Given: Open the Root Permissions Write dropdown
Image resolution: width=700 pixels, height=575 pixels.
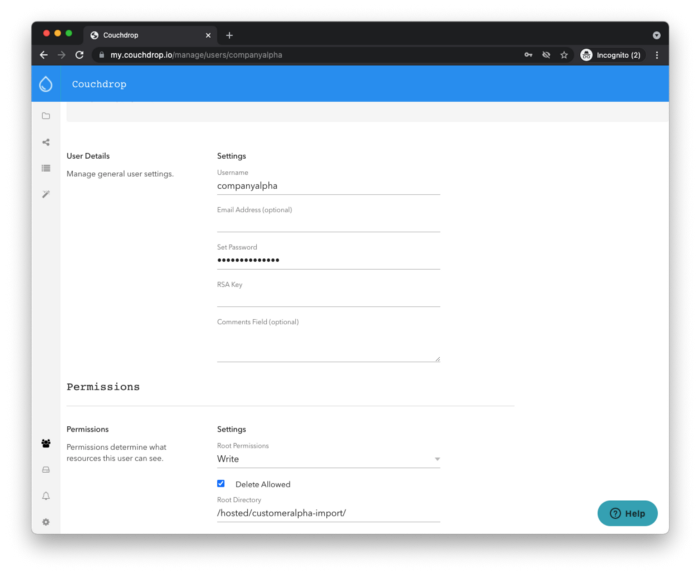Looking at the screenshot, I should (329, 459).
